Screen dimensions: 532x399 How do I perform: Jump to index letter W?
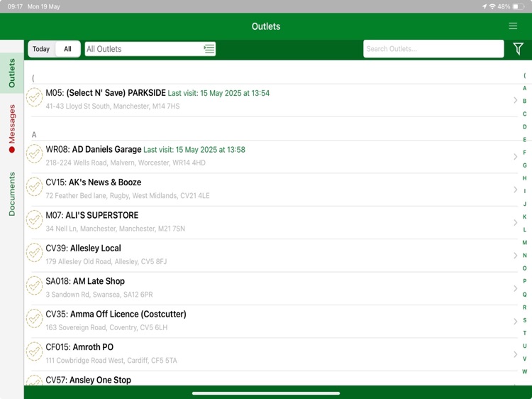coord(524,371)
